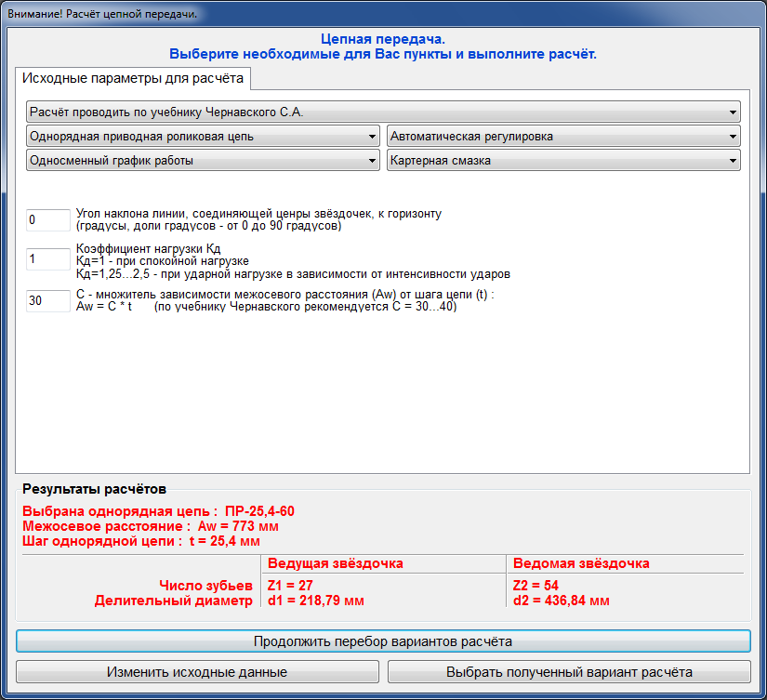The image size is (767, 700).
Task: Click the 'Делительный диаметр' row label
Action: point(174,601)
